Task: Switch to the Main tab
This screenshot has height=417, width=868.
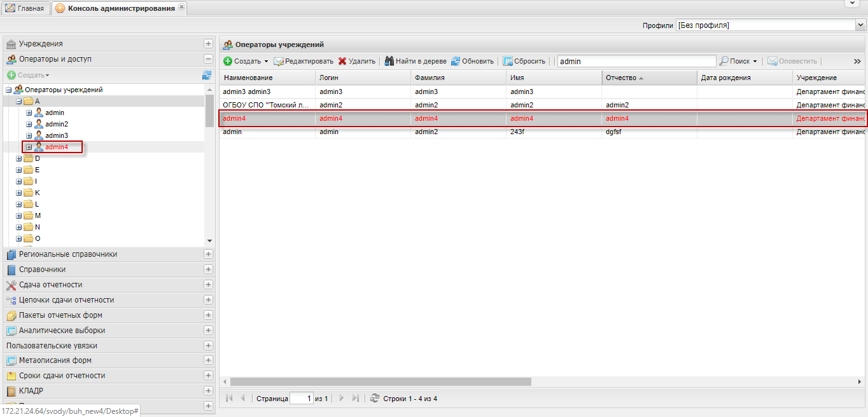Action: pos(25,8)
